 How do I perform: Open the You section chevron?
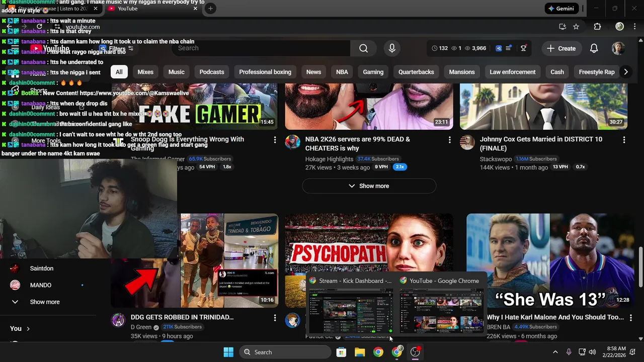click(x=28, y=328)
